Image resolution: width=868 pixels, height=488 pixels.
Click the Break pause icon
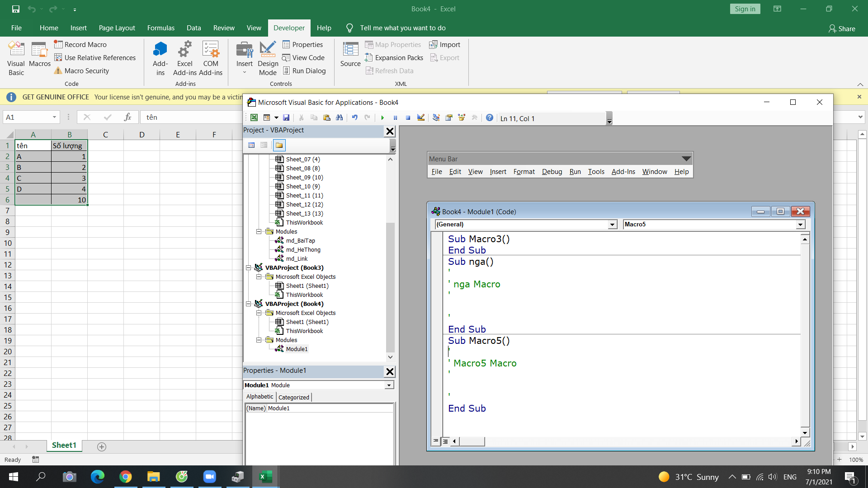point(395,117)
